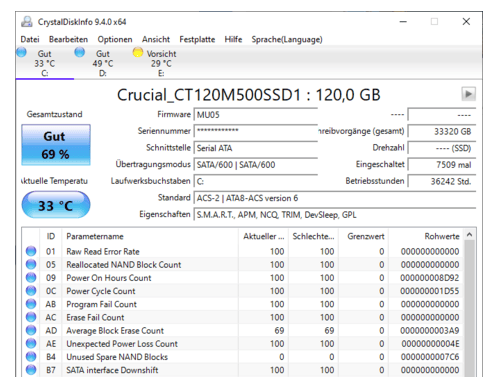Open the Hilfe menu
The height and width of the screenshot is (377, 500).
tap(233, 39)
